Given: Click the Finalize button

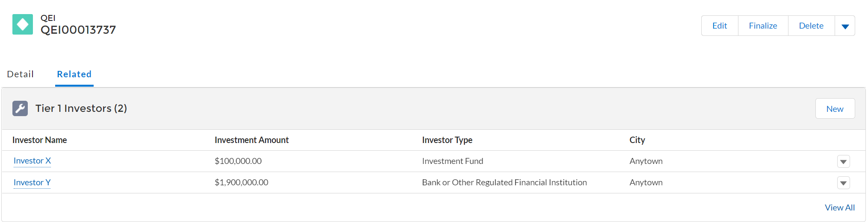Looking at the screenshot, I should coord(763,26).
